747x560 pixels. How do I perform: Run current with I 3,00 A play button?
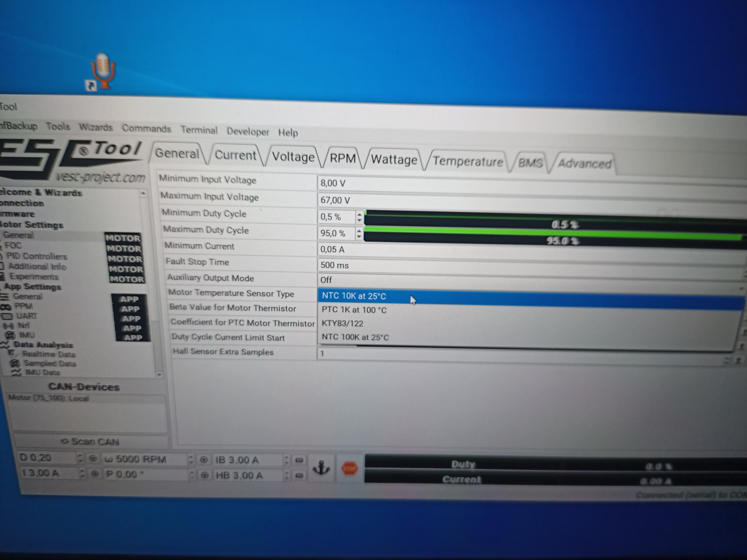95,474
